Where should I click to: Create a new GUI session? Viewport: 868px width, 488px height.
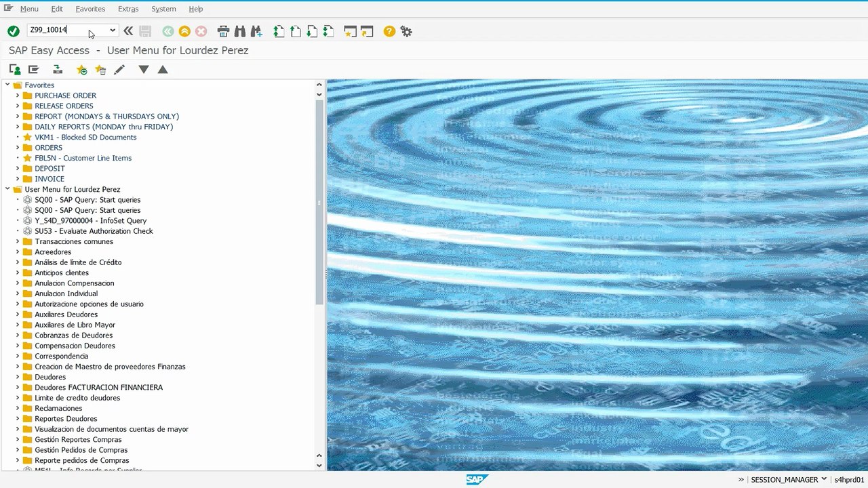(x=350, y=31)
